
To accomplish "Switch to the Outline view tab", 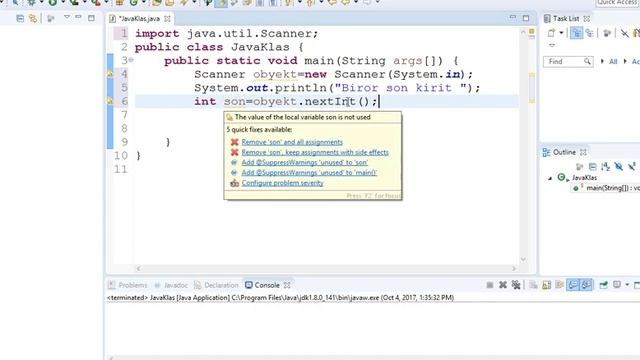I will point(564,152).
